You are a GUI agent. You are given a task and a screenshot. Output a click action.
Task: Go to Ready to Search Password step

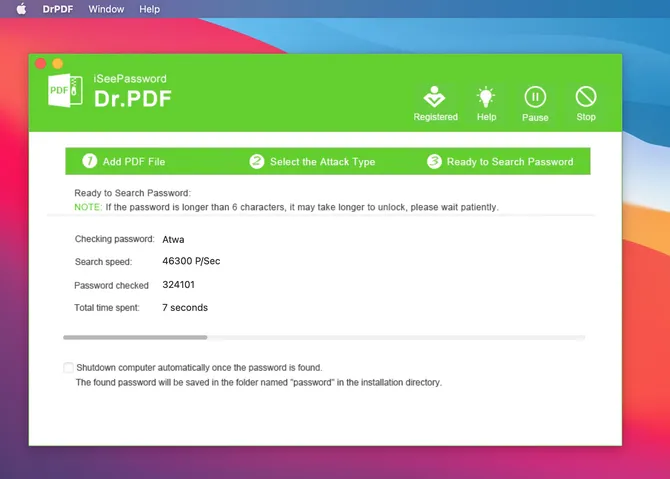510,162
